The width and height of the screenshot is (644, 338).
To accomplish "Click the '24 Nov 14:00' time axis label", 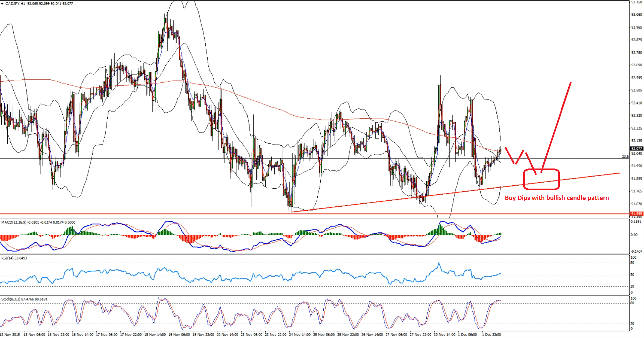I will click(x=300, y=335).
